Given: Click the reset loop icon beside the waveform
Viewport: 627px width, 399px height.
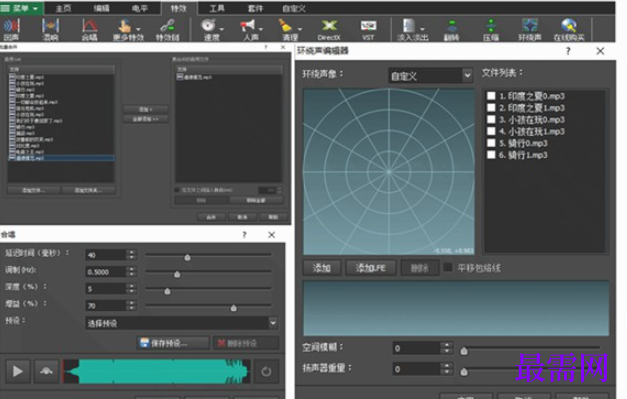Looking at the screenshot, I should pos(266,371).
